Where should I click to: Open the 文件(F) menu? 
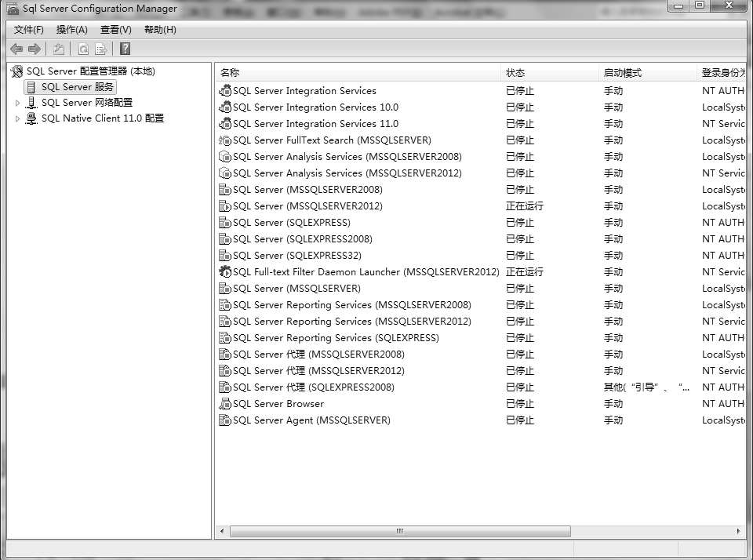(29, 30)
